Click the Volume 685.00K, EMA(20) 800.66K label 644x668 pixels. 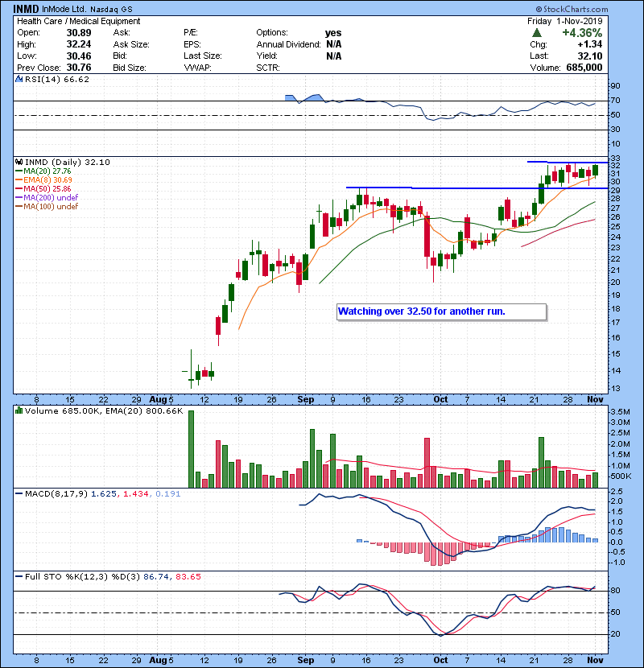click(104, 410)
